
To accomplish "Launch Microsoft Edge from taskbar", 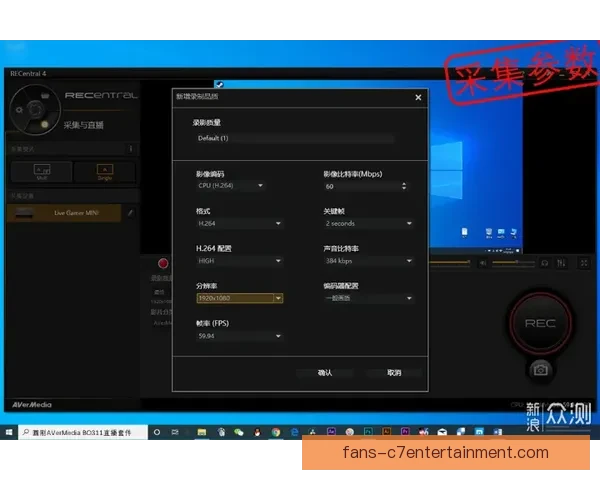I will pos(294,432).
